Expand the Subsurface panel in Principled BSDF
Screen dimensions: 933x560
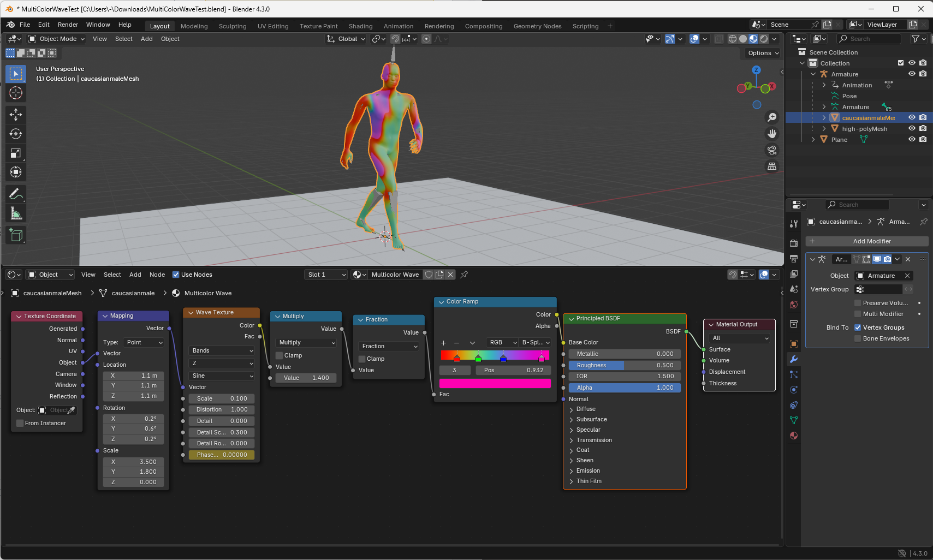[591, 419]
